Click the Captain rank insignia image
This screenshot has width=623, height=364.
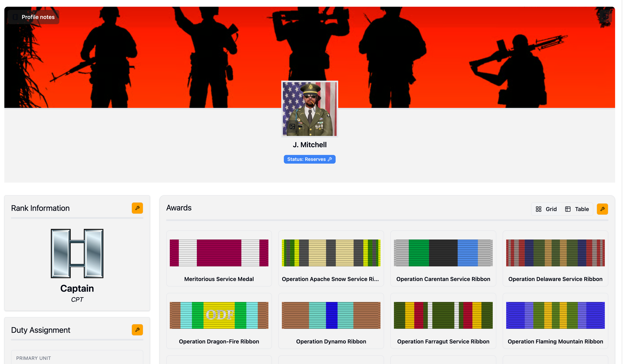point(77,253)
